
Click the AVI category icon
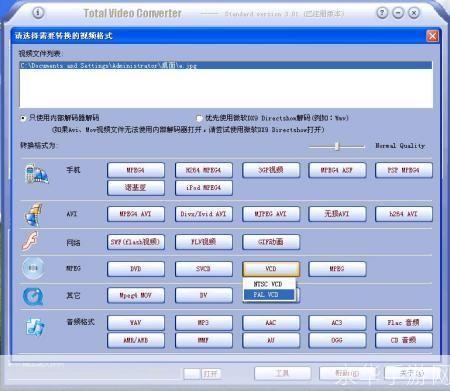(x=34, y=214)
